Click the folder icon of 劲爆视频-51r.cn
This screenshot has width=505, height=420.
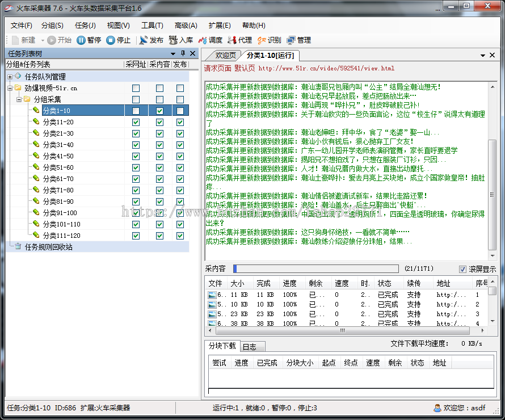point(18,88)
